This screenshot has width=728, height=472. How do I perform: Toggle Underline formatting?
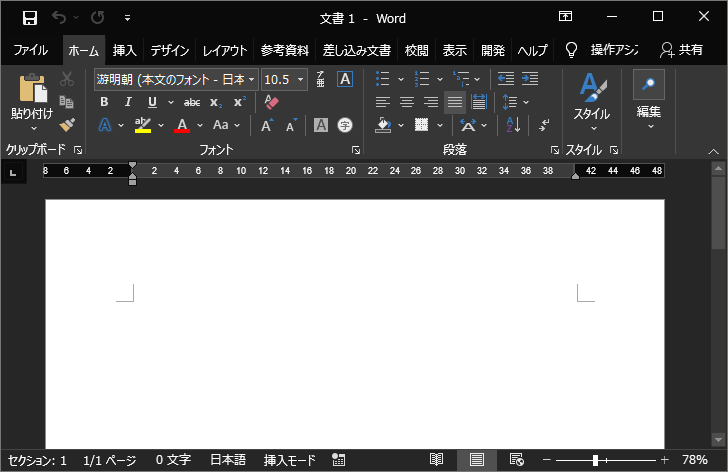(152, 102)
